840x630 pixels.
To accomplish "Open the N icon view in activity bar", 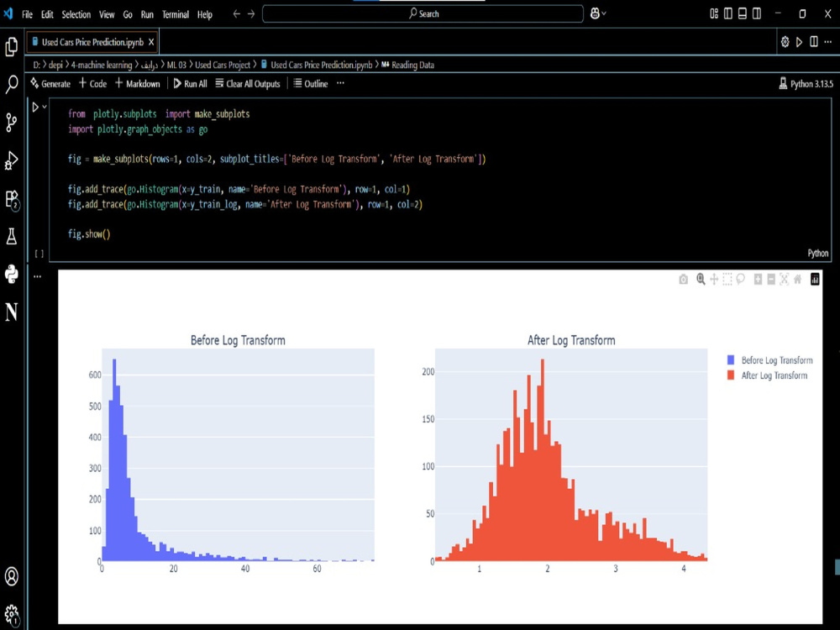I will click(11, 312).
